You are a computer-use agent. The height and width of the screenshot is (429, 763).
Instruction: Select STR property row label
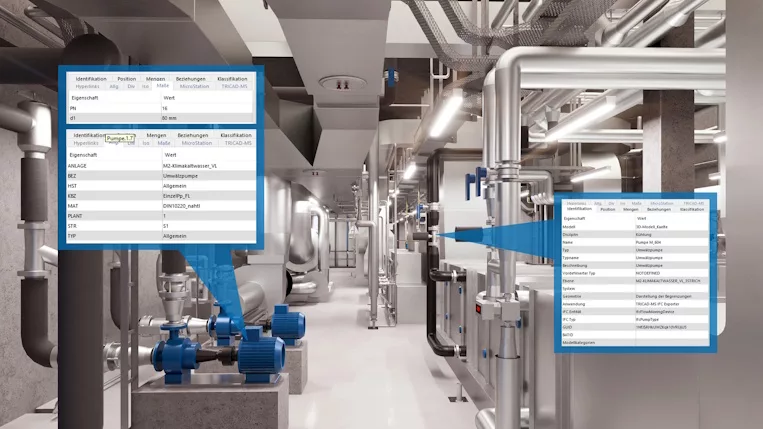point(72,226)
